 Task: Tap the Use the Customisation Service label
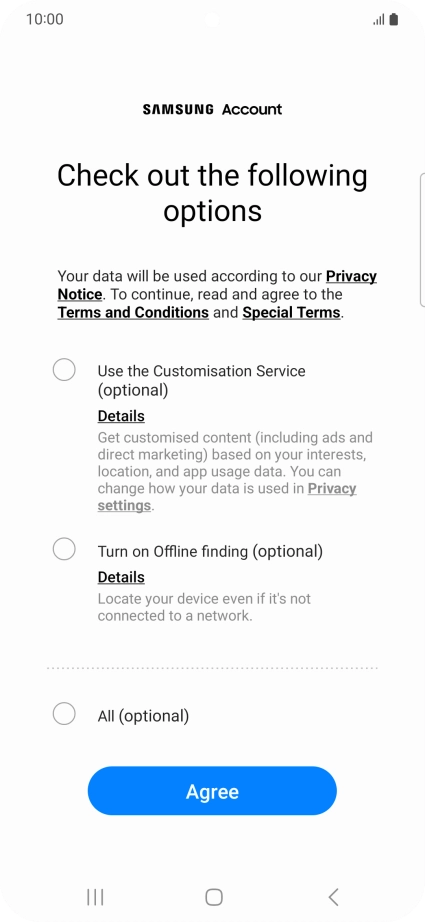(x=202, y=380)
